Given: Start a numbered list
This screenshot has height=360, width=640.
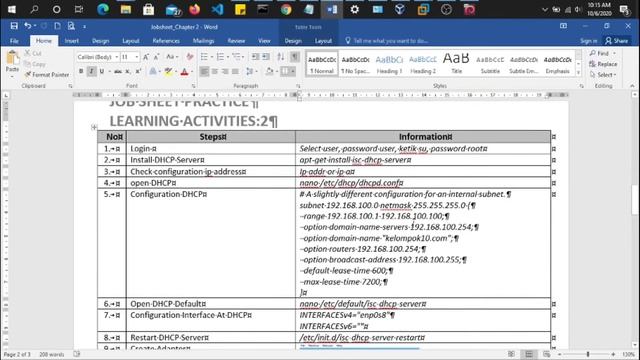Looking at the screenshot, I should [x=220, y=57].
